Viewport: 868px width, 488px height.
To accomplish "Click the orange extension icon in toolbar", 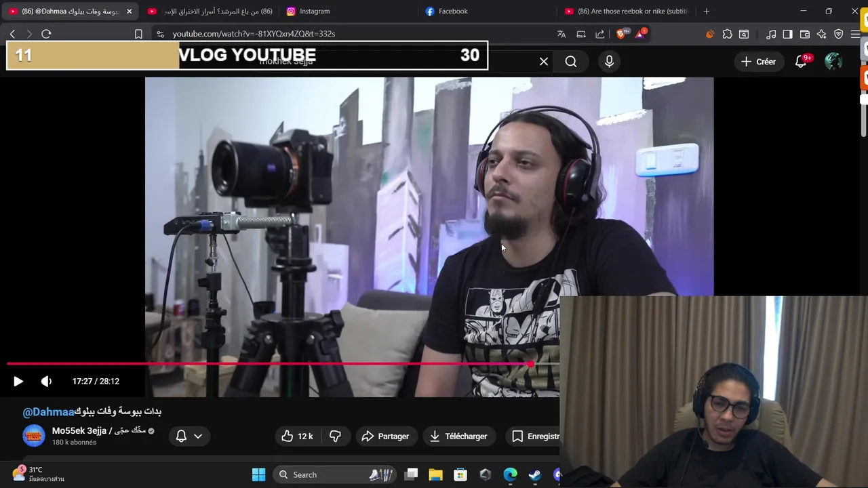I will click(710, 34).
